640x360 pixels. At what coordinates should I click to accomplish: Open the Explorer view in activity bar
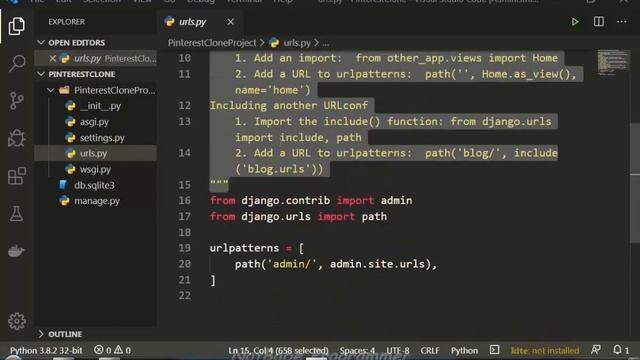[x=16, y=26]
